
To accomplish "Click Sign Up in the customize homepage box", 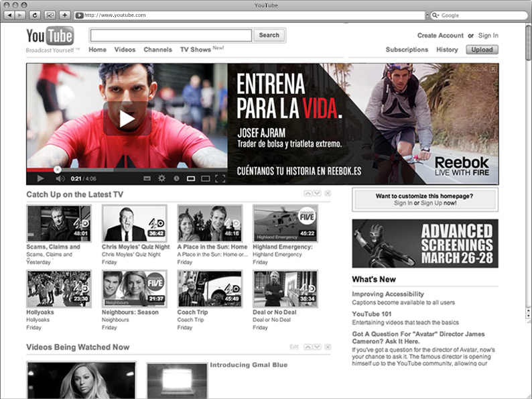I will click(431, 203).
